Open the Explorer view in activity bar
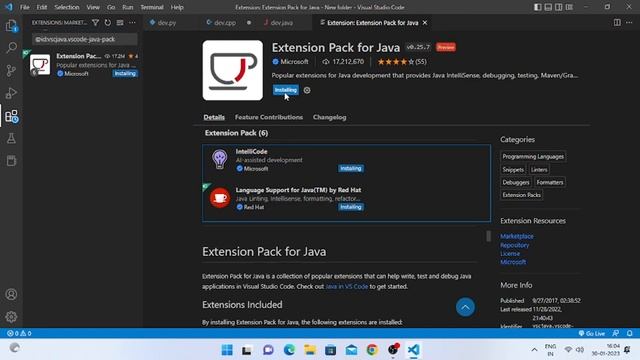Screen dimensions: 640x360 pos(11,26)
